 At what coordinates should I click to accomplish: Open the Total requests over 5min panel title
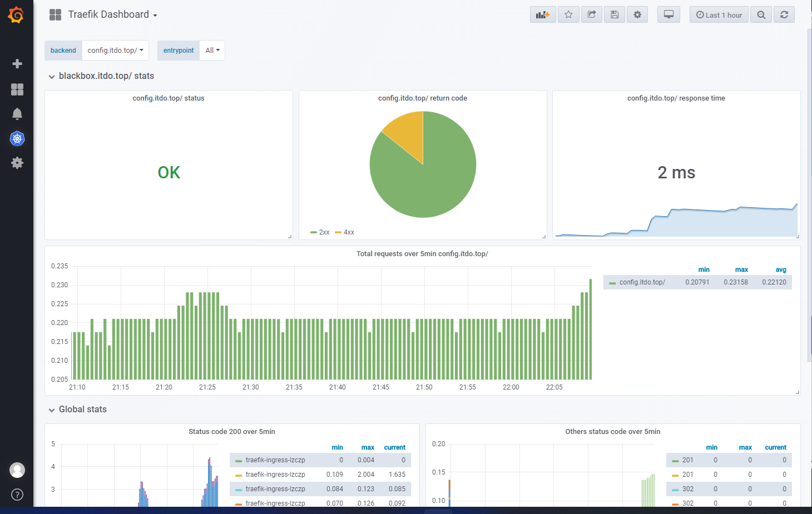422,254
